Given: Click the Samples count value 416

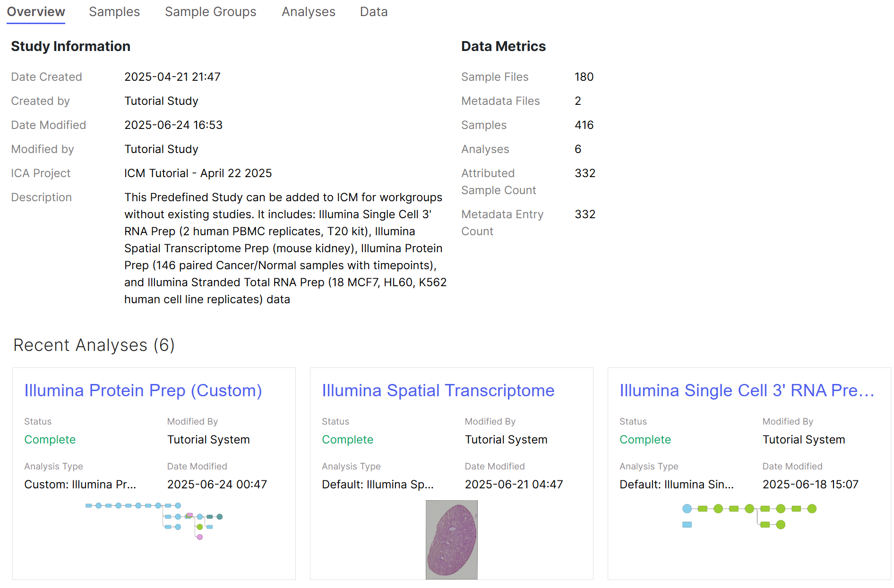Looking at the screenshot, I should click(584, 125).
